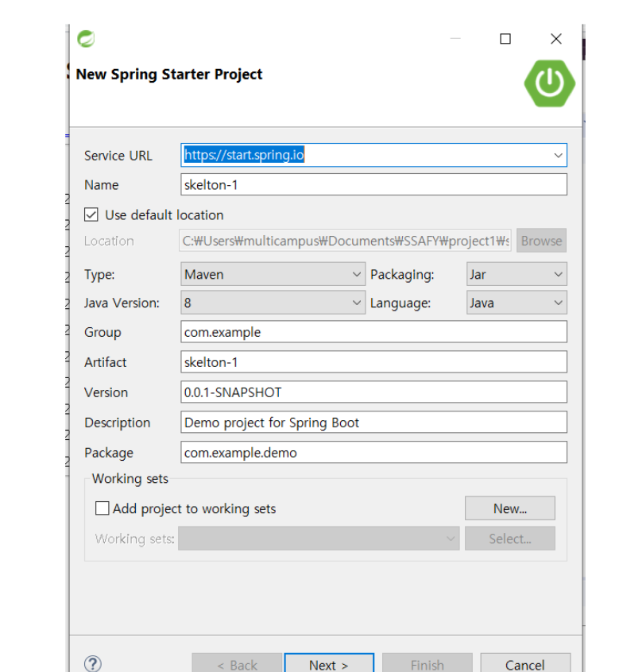Open the Java Version dropdown
Screen dimensions: 623x672
273,303
